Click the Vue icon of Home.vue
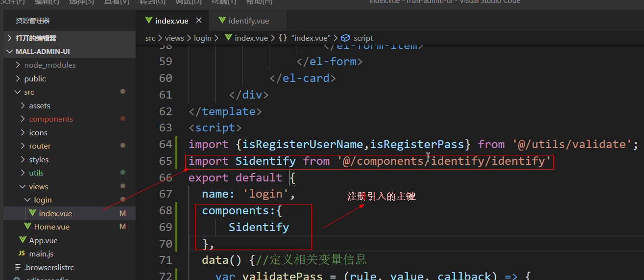The width and height of the screenshot is (644, 280). (x=28, y=227)
